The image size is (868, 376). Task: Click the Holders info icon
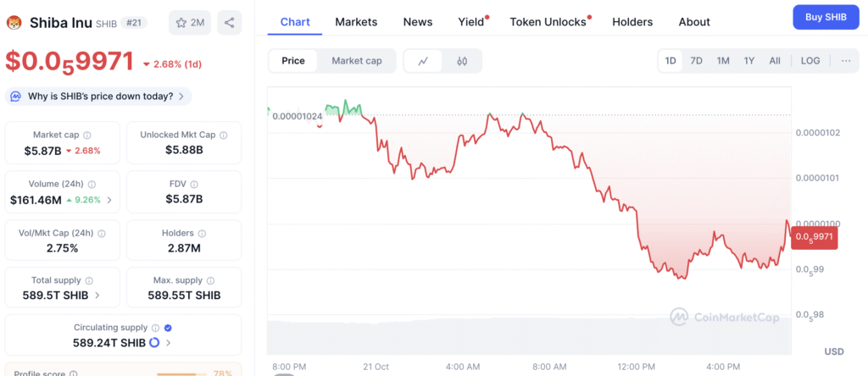click(x=202, y=233)
